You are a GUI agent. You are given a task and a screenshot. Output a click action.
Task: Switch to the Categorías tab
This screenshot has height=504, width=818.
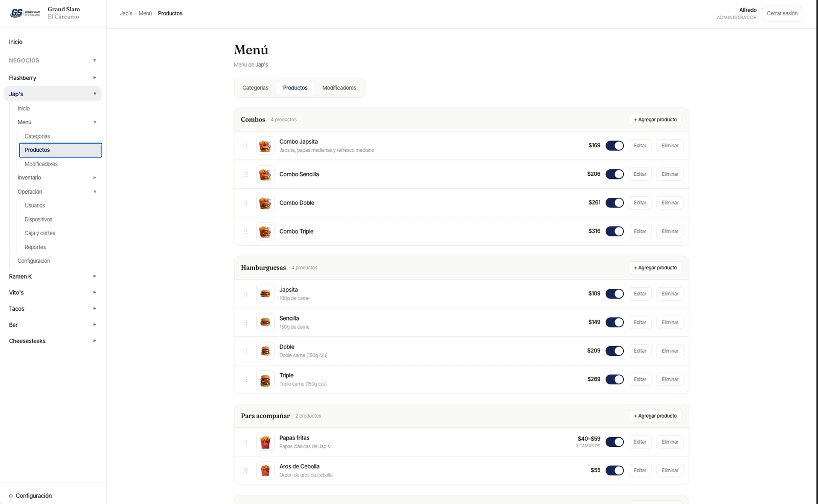pos(255,88)
